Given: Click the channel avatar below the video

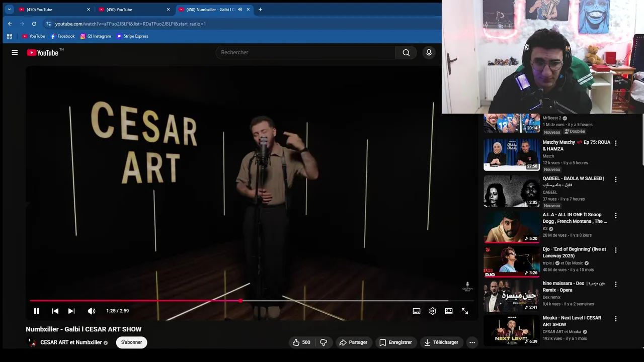Looking at the screenshot, I should point(32,342).
